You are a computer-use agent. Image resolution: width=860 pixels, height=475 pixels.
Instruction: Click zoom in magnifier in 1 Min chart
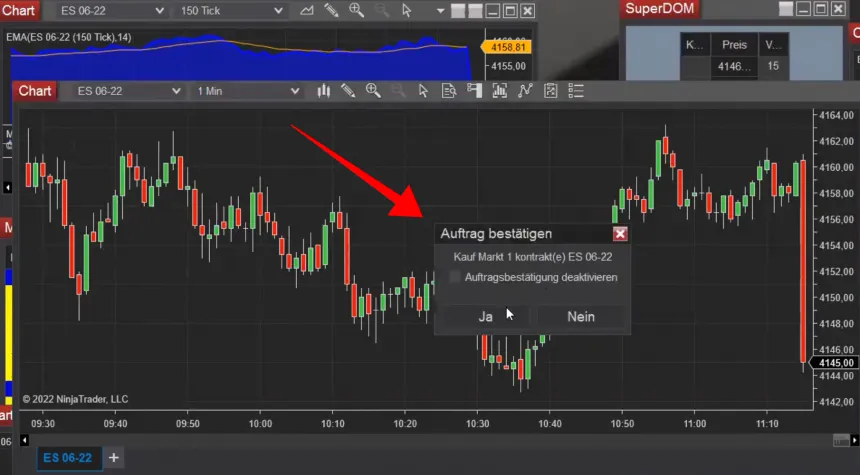(x=373, y=91)
